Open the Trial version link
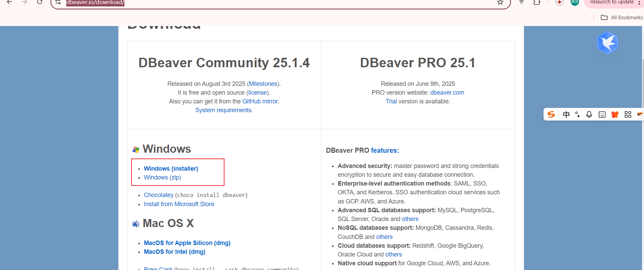The height and width of the screenshot is (270, 644). click(391, 101)
